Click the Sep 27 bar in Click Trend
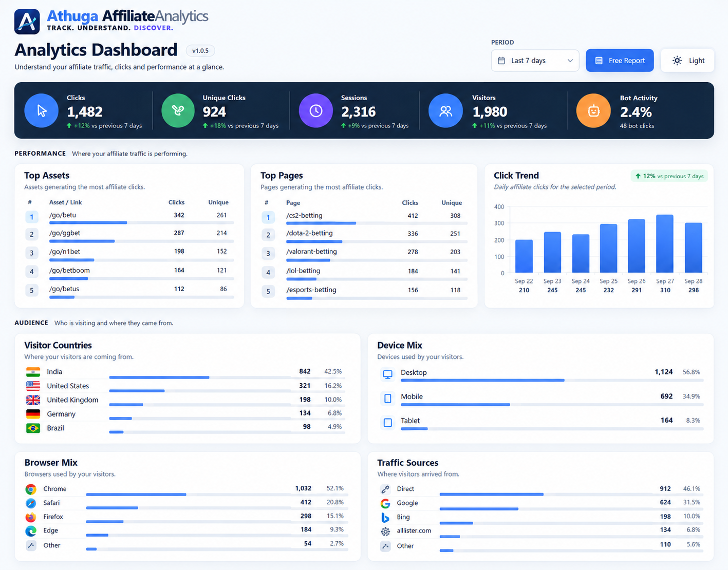This screenshot has width=728, height=570. pos(665,244)
